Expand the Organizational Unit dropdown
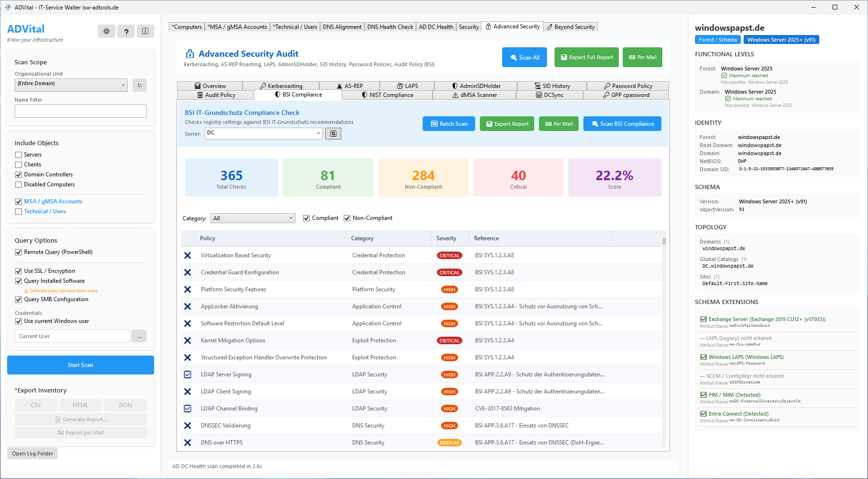Screen dimensions: 868x479 pos(71,85)
